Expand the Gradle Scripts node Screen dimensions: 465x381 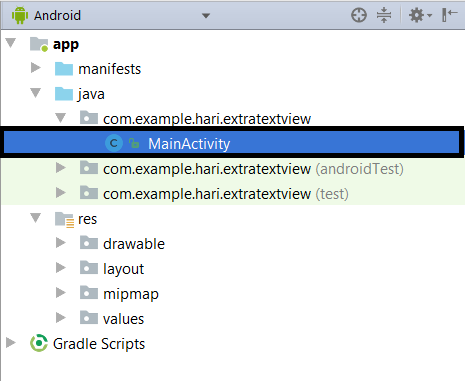(11, 342)
